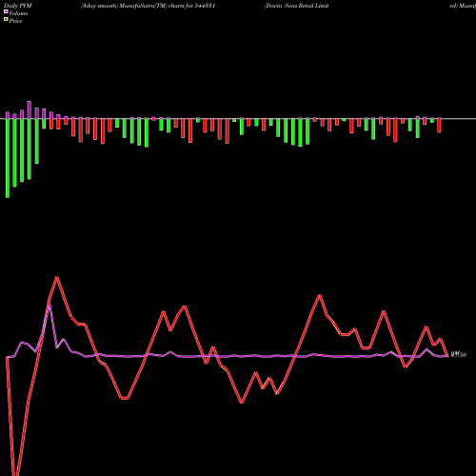Click the tallest purple volume bar
Screen dimensions: 476x476
(x=30, y=109)
